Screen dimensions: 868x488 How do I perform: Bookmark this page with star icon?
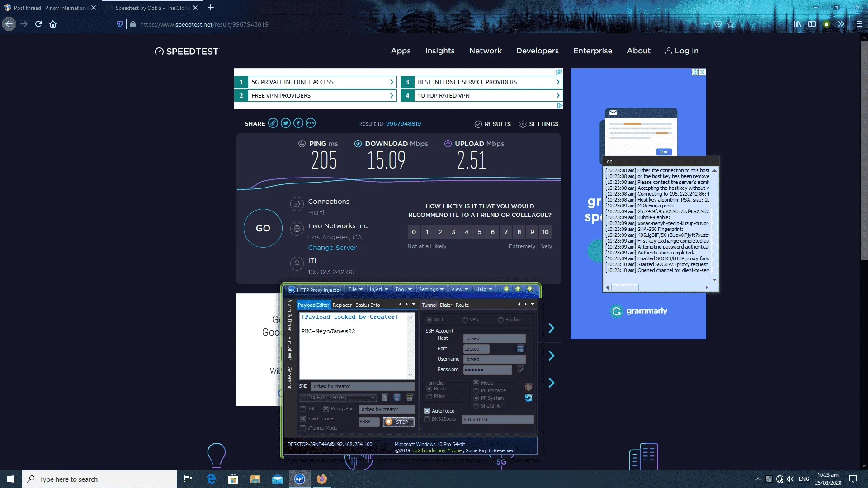pos(731,24)
